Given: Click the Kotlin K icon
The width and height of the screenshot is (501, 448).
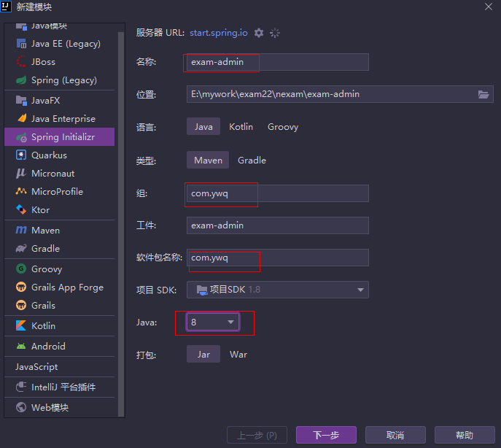Looking at the screenshot, I should [x=21, y=325].
